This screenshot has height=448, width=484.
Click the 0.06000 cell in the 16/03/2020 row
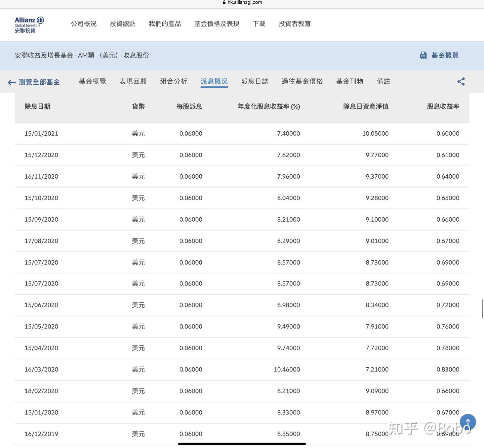pyautogui.click(x=191, y=370)
